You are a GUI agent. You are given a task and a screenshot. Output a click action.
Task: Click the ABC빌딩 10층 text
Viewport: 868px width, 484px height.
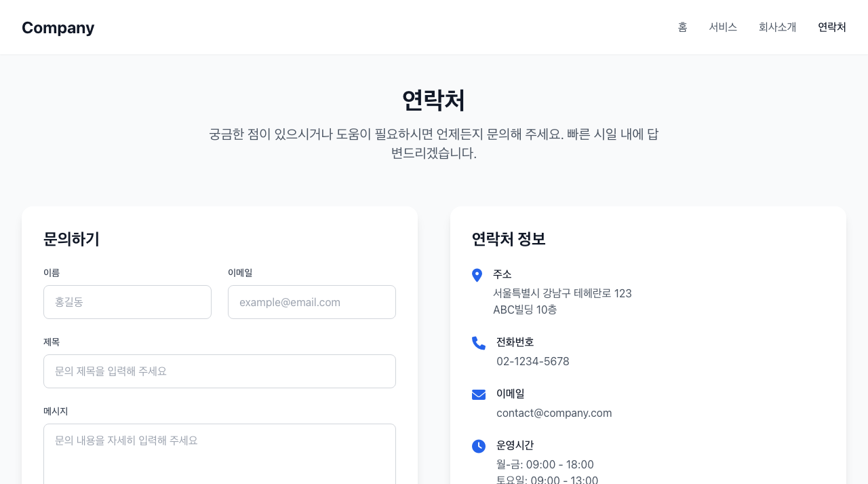[x=525, y=310]
